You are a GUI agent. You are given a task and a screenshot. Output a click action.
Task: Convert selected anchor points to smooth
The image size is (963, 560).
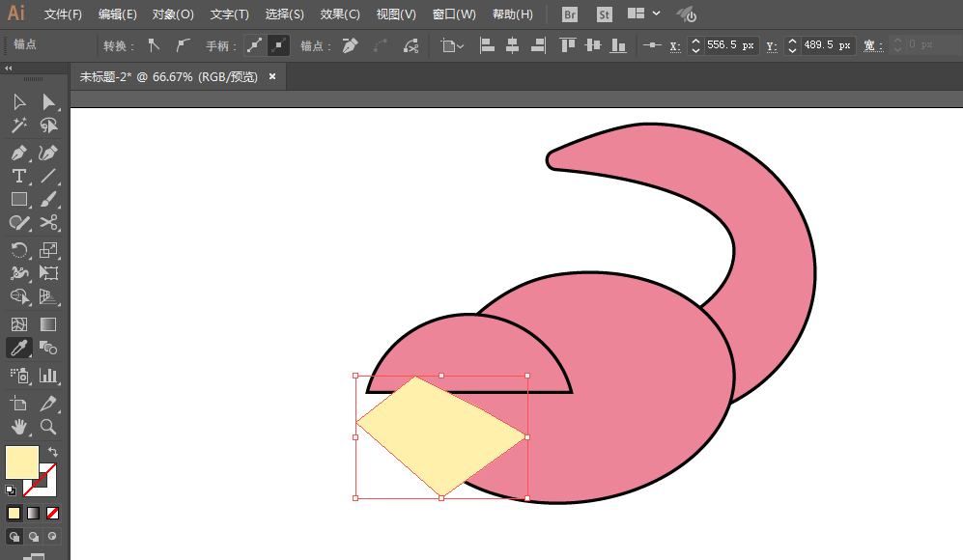point(183,45)
